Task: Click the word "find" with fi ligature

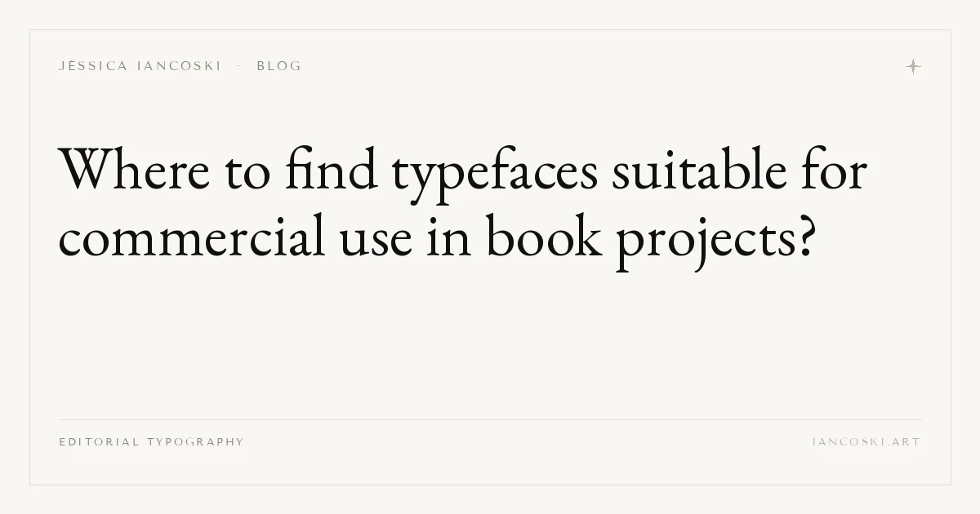Action: (331, 171)
